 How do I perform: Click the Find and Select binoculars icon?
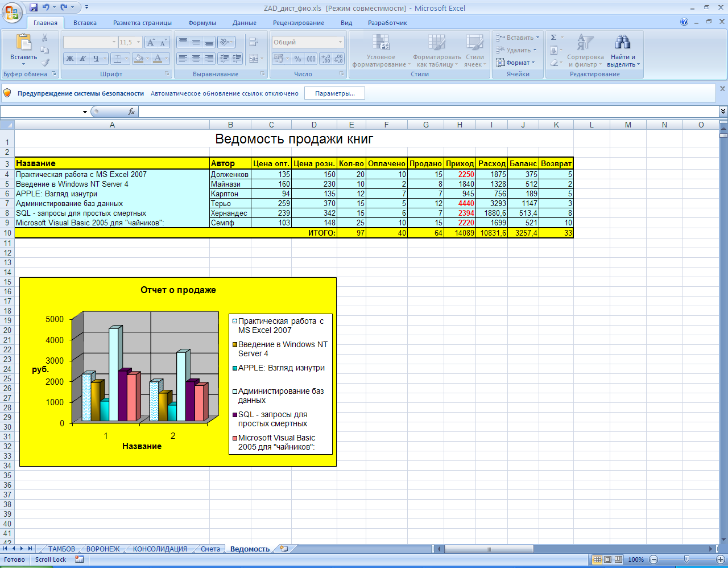pyautogui.click(x=623, y=43)
